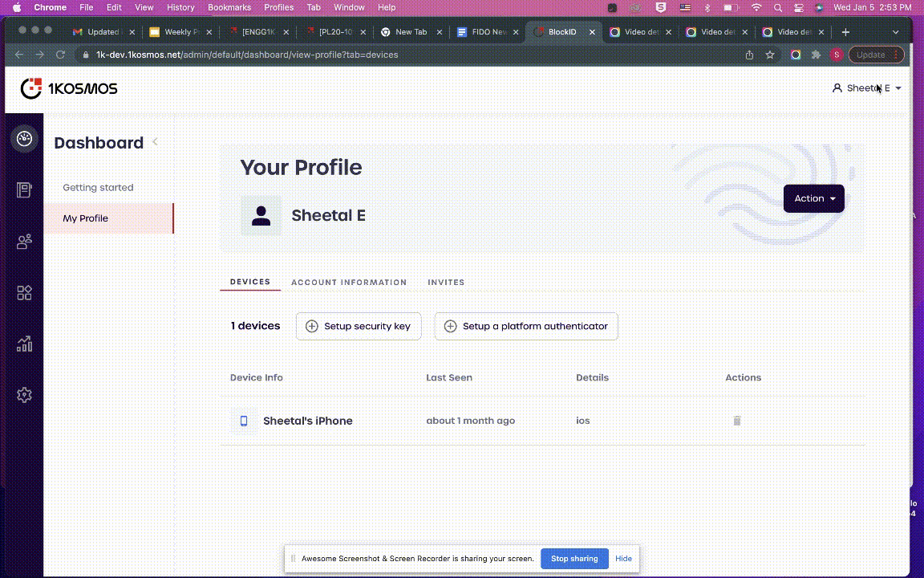Delete Sheetal's iPhone using trash icon
This screenshot has width=924, height=578.
coord(736,421)
